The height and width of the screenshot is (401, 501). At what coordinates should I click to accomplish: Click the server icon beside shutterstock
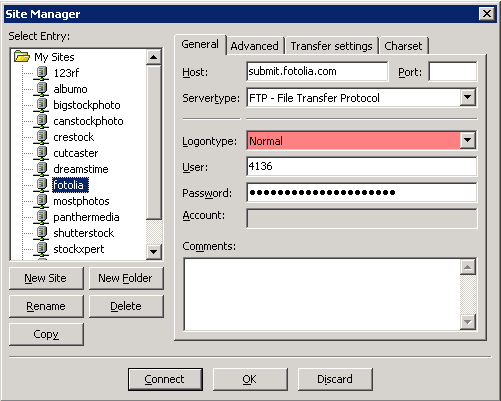click(41, 233)
